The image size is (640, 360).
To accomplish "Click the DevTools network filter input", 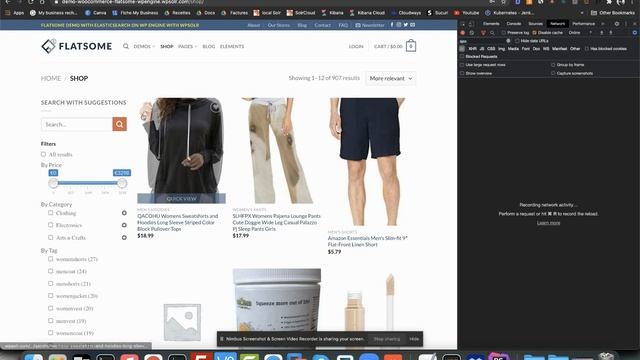I will (x=483, y=41).
